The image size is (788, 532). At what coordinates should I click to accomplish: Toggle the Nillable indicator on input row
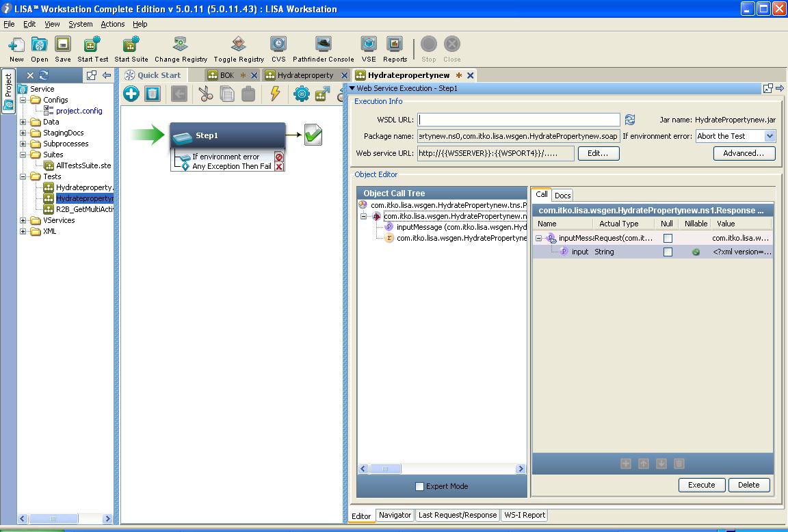(696, 252)
